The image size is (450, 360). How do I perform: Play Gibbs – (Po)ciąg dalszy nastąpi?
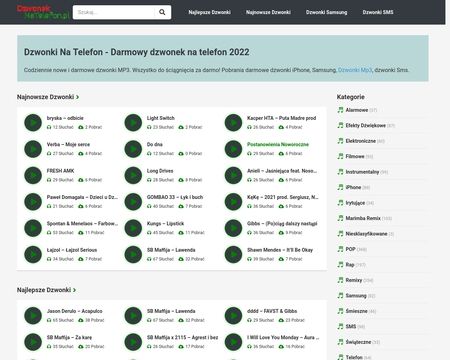pos(233,228)
